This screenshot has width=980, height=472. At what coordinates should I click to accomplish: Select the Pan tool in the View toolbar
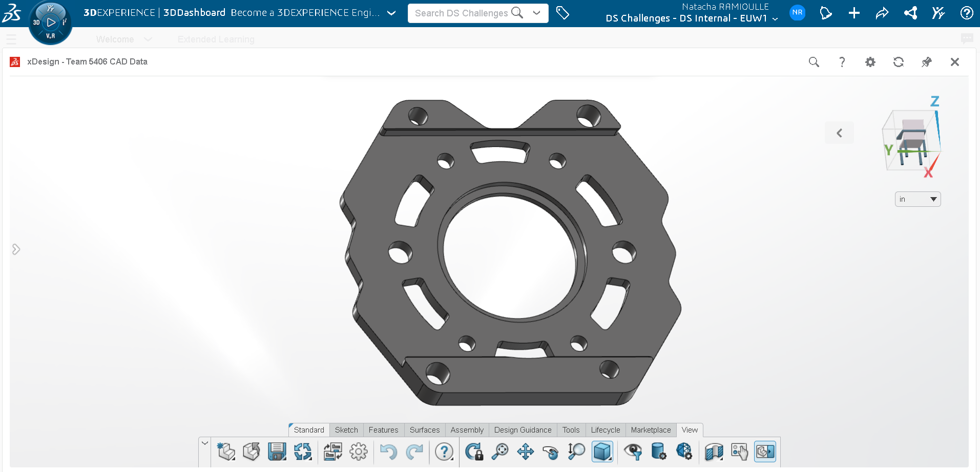click(x=525, y=452)
